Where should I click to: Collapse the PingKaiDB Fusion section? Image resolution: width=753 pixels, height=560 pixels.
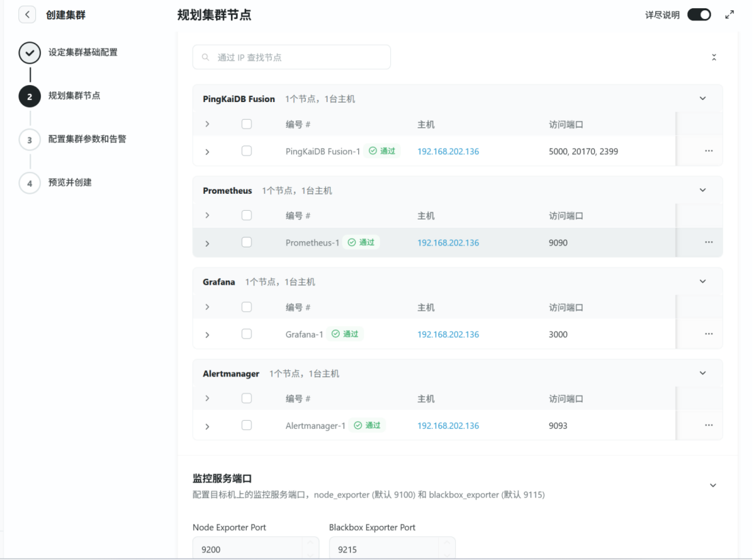coord(703,99)
